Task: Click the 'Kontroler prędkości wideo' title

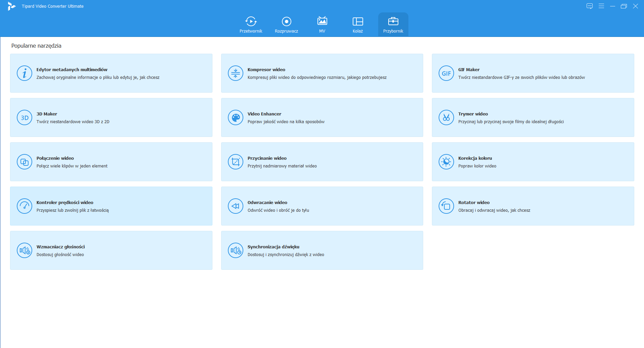Action: coord(65,203)
